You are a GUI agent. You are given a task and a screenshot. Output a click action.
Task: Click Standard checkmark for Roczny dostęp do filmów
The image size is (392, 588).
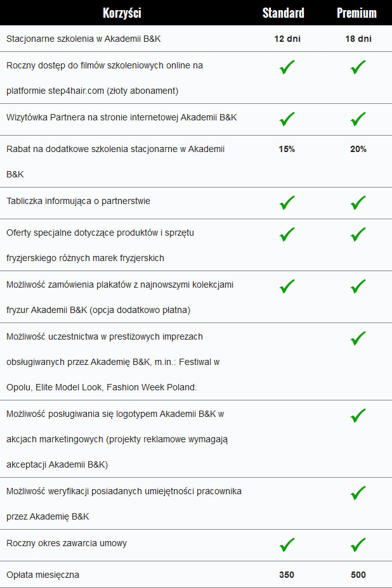[287, 67]
